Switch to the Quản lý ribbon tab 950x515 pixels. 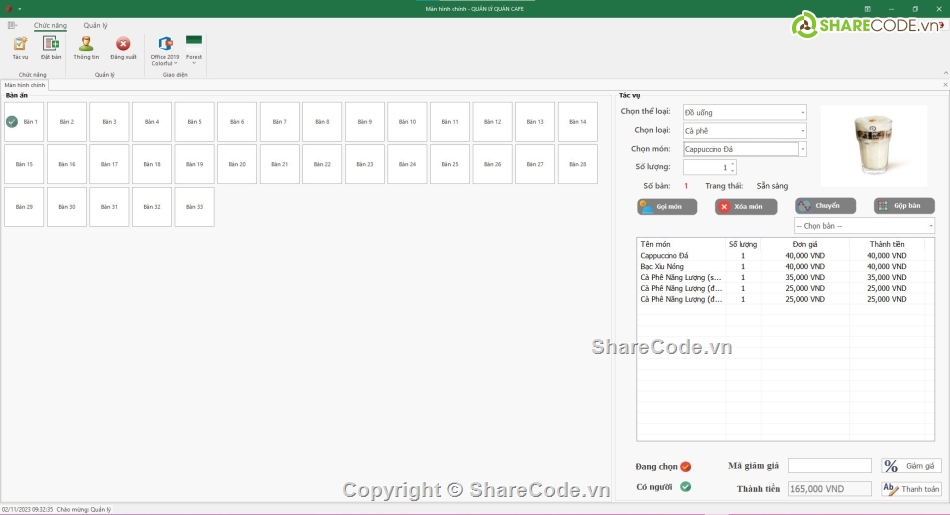point(95,25)
